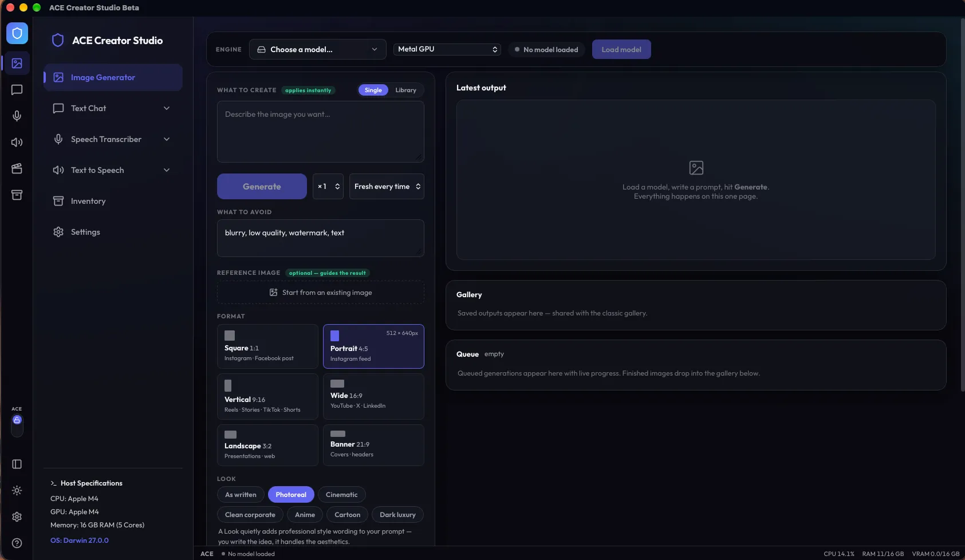Click the Generate button
Image resolution: width=965 pixels, height=560 pixels.
click(262, 187)
